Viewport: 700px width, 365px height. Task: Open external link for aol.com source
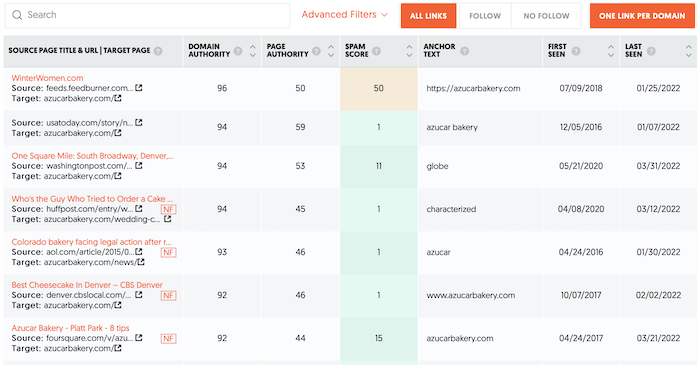pos(139,252)
